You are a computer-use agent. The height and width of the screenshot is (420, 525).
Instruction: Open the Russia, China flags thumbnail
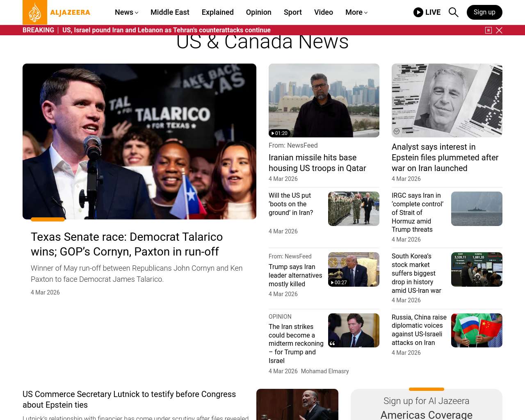coord(477,331)
